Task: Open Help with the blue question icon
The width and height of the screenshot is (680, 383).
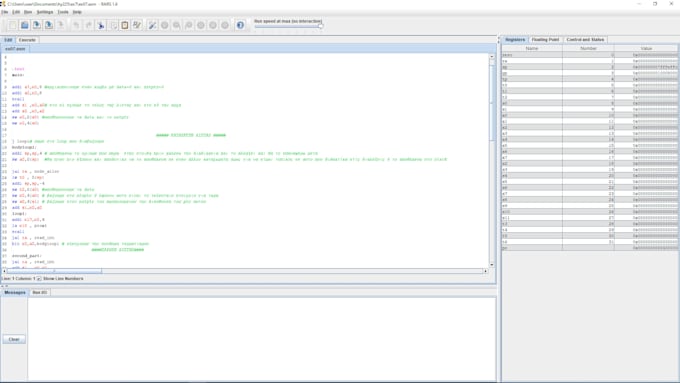Action: coord(240,25)
